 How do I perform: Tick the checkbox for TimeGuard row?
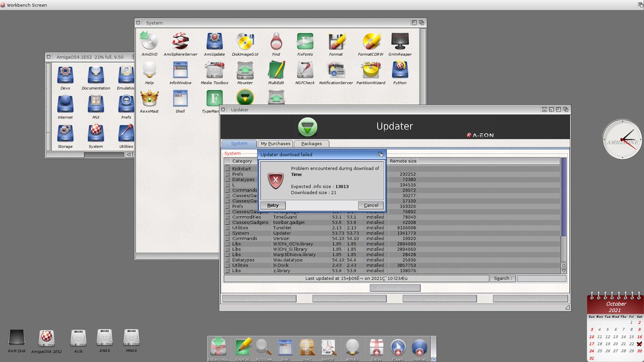click(228, 217)
